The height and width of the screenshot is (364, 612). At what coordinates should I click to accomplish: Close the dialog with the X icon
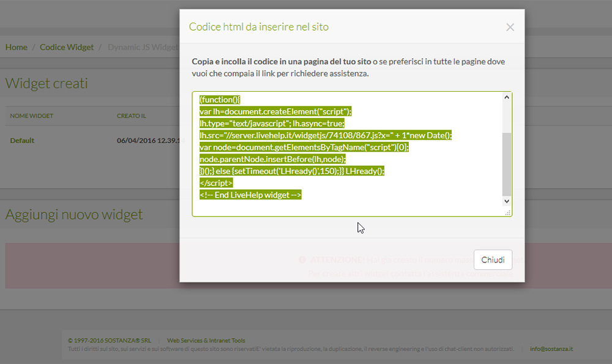510,28
